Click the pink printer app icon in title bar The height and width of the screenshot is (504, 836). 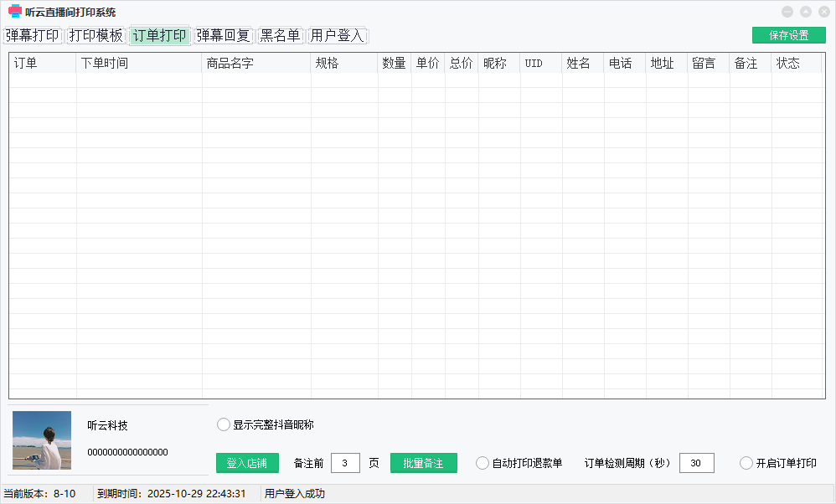tap(14, 12)
